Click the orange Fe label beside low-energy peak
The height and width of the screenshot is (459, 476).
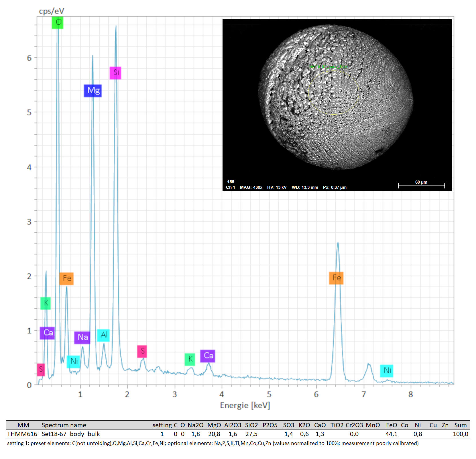(x=66, y=278)
